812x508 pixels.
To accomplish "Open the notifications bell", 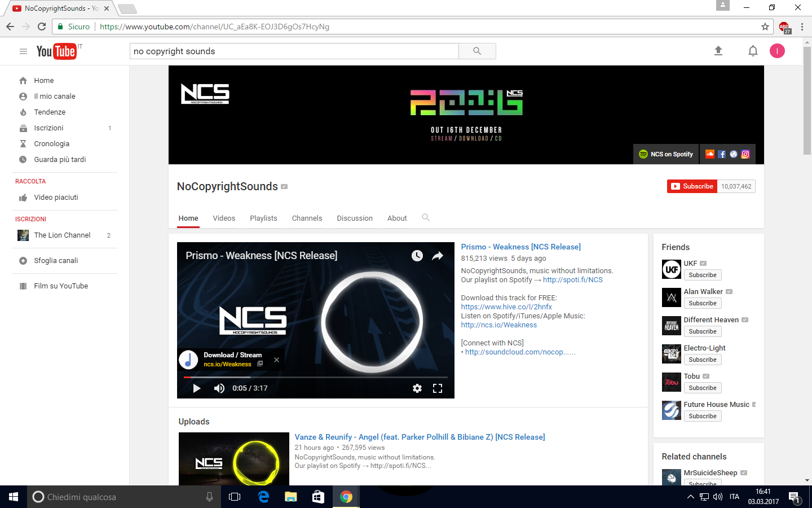I will tap(753, 51).
